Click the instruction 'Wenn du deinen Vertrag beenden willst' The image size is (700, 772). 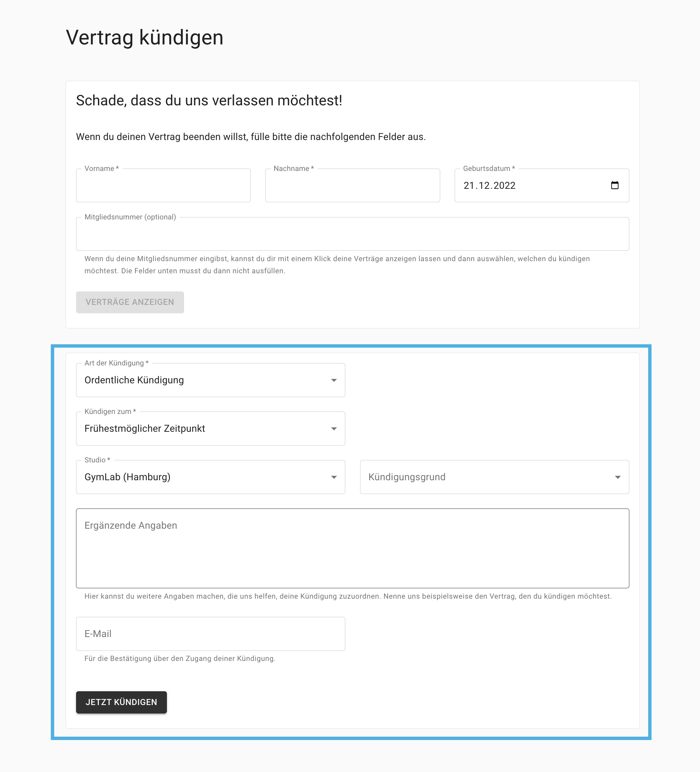pyautogui.click(x=162, y=137)
